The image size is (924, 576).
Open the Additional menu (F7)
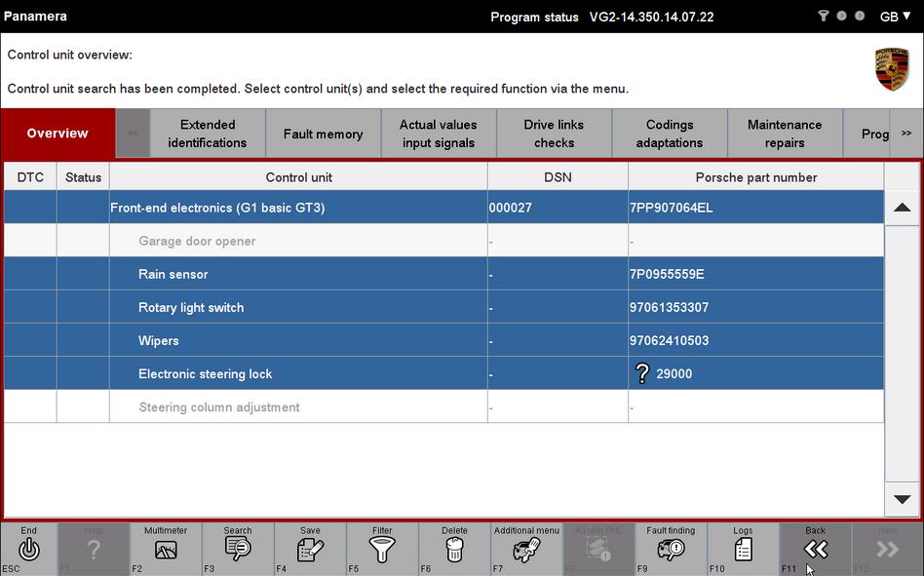[526, 550]
